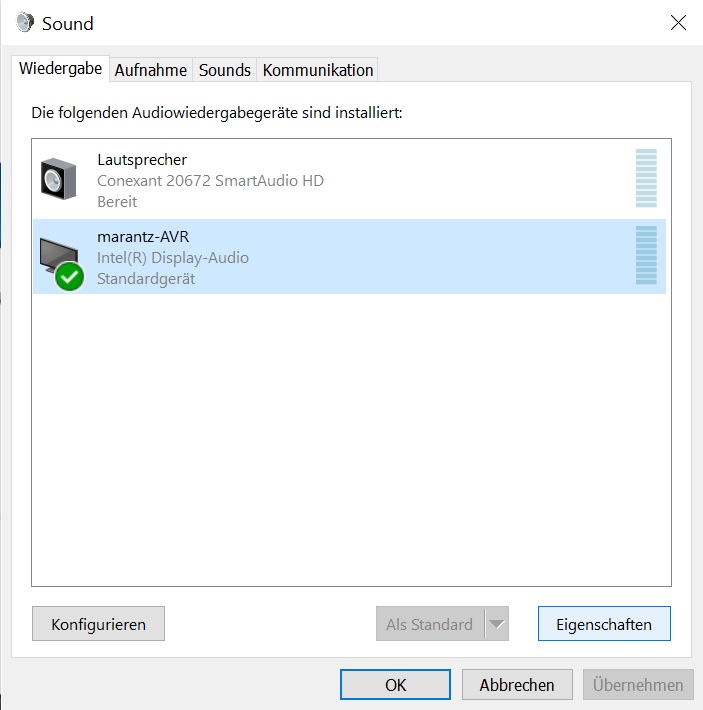Switch to the Aufnahme tab
703x710 pixels.
click(151, 70)
